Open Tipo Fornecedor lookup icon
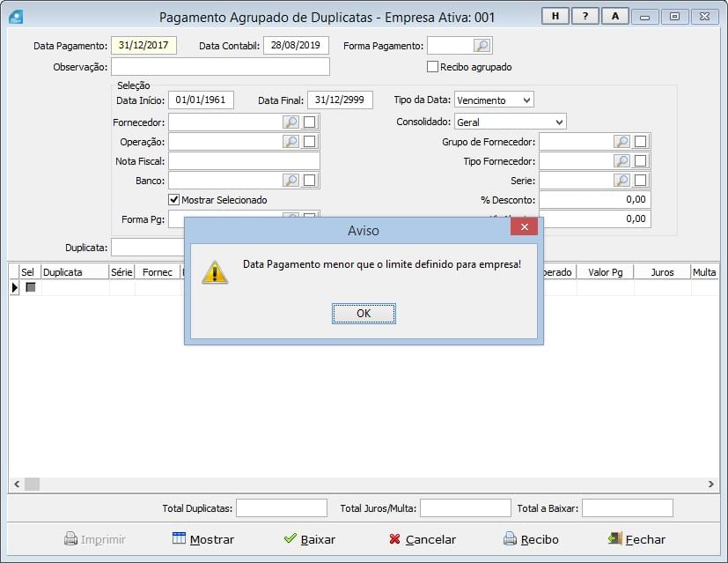Image resolution: width=728 pixels, height=563 pixels. tap(621, 161)
